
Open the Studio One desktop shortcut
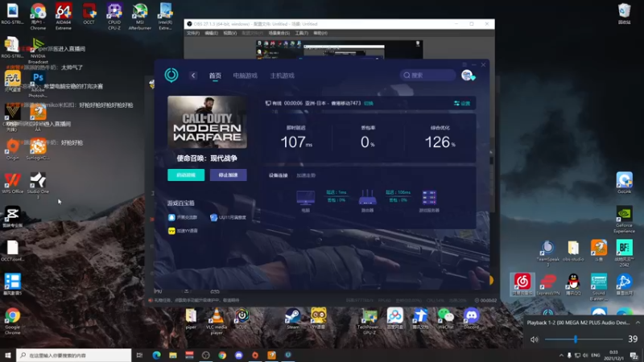click(x=38, y=185)
